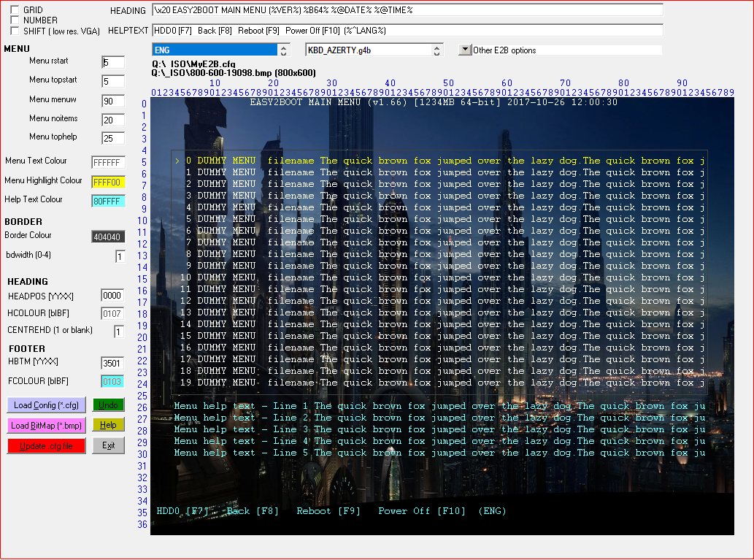Click the yellow Help button
Screen dimensions: 754x560
[x=108, y=425]
